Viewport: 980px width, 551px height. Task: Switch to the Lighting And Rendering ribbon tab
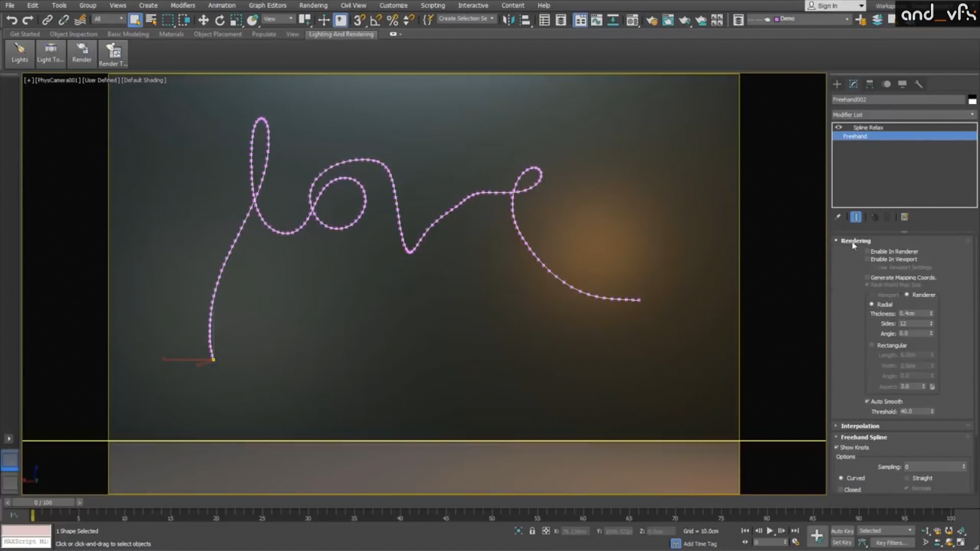coord(341,34)
